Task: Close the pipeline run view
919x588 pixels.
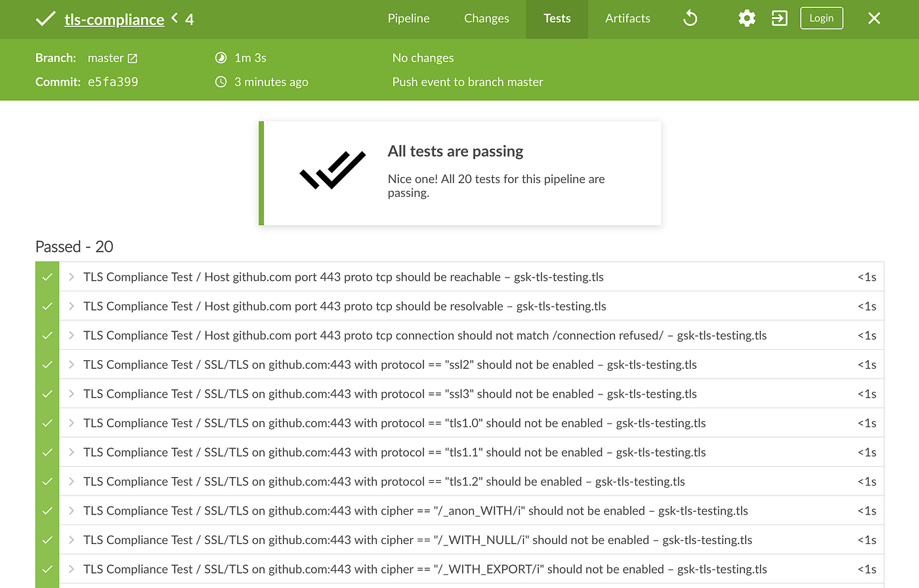Action: coord(874,18)
